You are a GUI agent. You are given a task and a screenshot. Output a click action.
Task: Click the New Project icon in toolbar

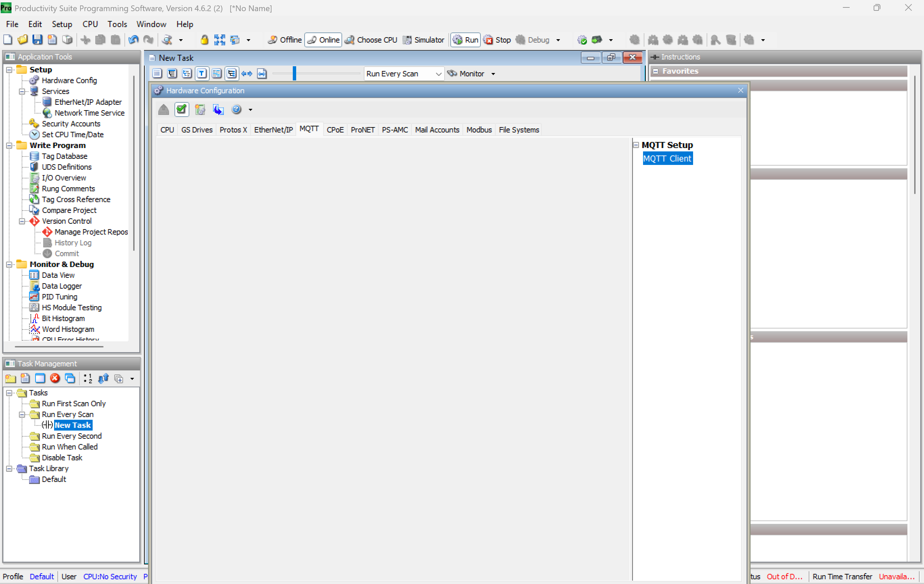pyautogui.click(x=8, y=40)
